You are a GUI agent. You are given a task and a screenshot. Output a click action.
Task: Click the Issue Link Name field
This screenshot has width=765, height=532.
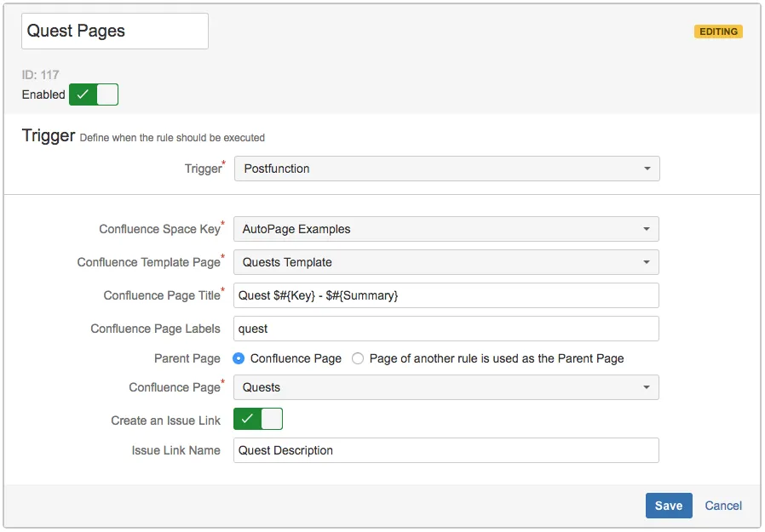[446, 450]
